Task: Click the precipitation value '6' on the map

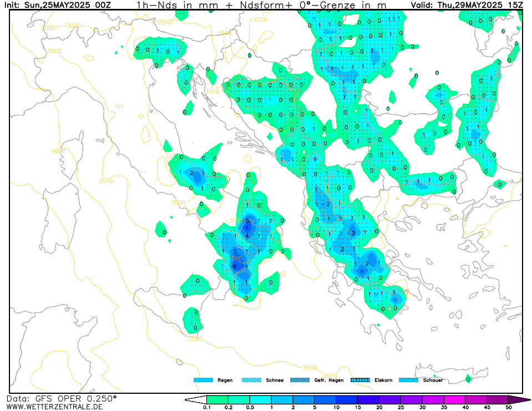Action: [247, 220]
